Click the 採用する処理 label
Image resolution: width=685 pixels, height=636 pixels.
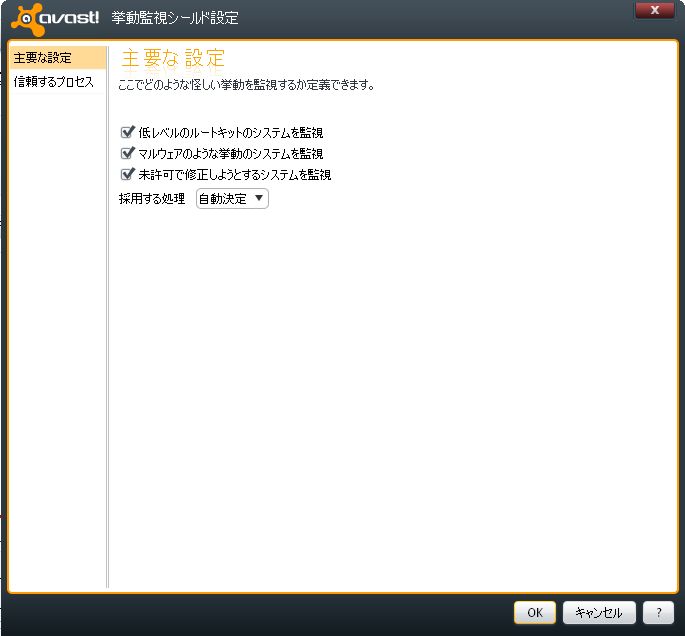152,199
